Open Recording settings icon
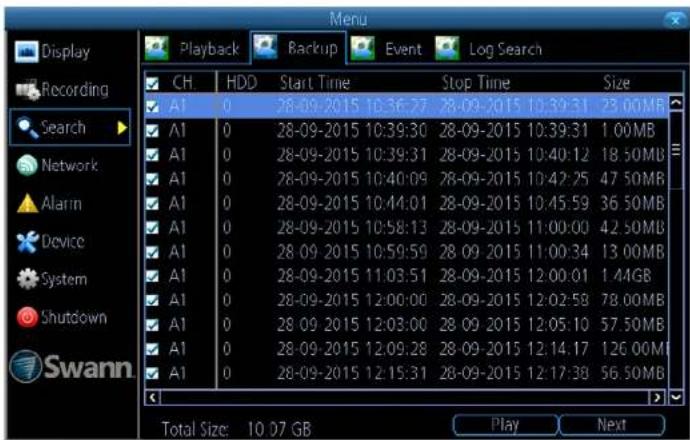The image size is (690, 440). (27, 90)
